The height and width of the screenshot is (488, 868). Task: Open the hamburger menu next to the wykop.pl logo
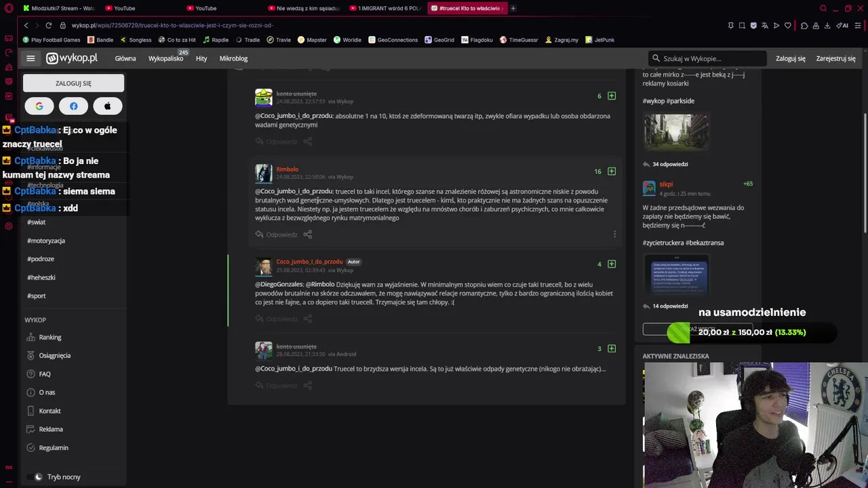[x=31, y=58]
